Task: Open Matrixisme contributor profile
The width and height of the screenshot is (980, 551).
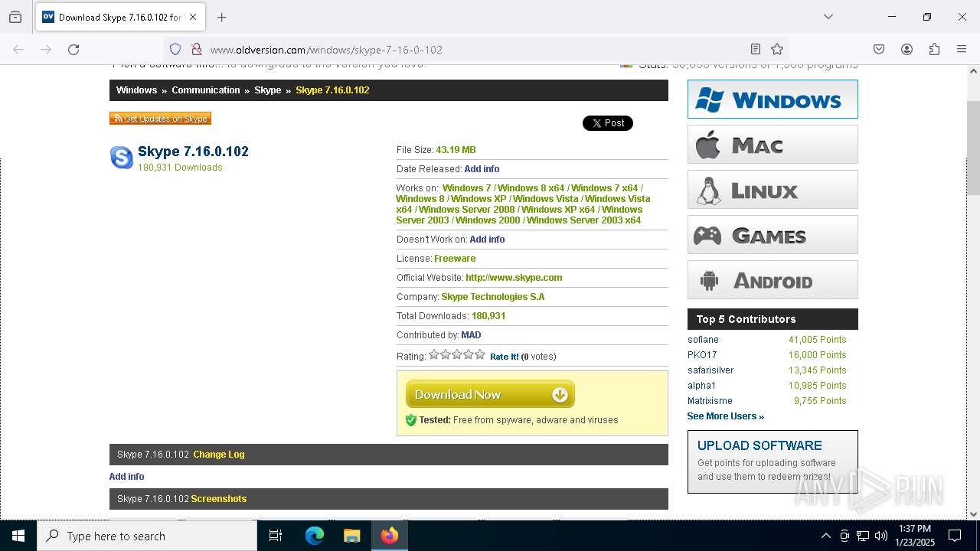Action: click(710, 401)
